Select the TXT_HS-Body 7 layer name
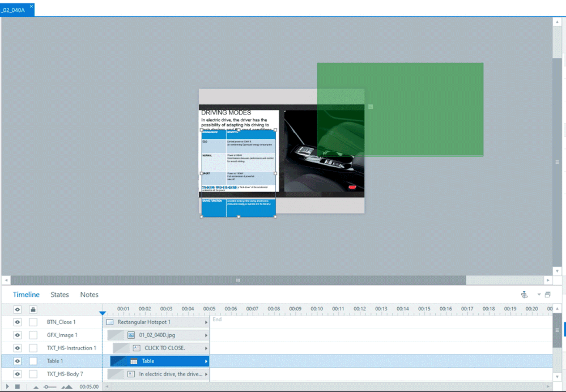 click(x=65, y=374)
